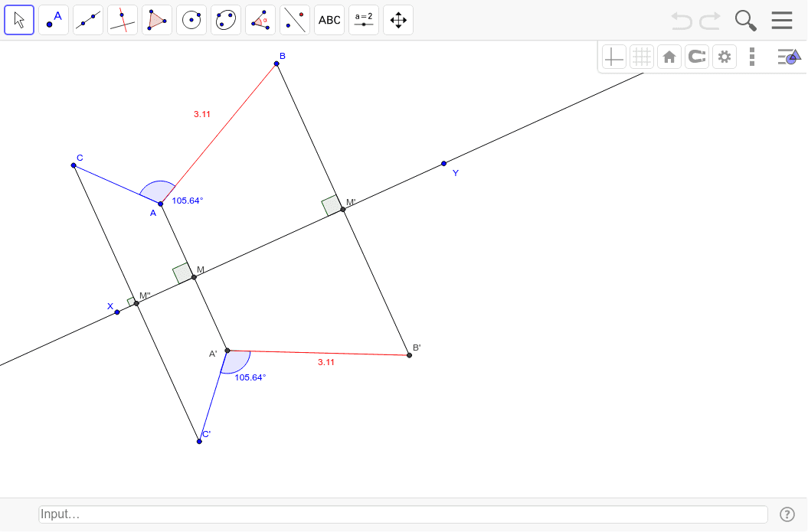Select the ABC Text tool
This screenshot has width=808, height=532.
click(x=329, y=20)
